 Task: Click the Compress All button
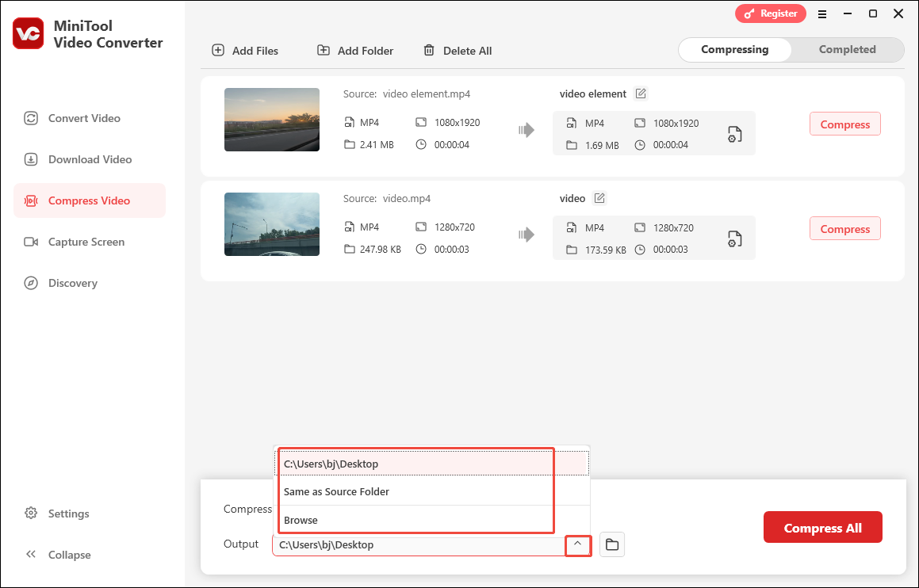click(x=822, y=527)
